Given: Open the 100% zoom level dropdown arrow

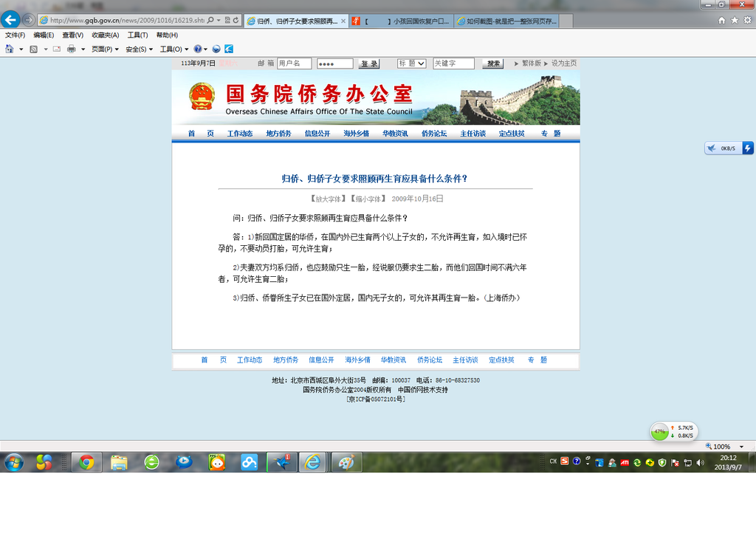Looking at the screenshot, I should pyautogui.click(x=741, y=447).
